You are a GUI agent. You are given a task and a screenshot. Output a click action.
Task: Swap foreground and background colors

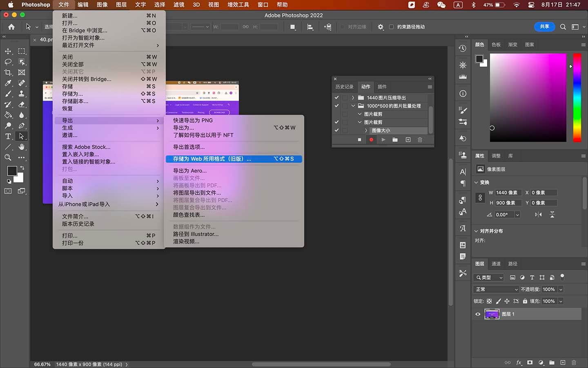[x=22, y=168]
